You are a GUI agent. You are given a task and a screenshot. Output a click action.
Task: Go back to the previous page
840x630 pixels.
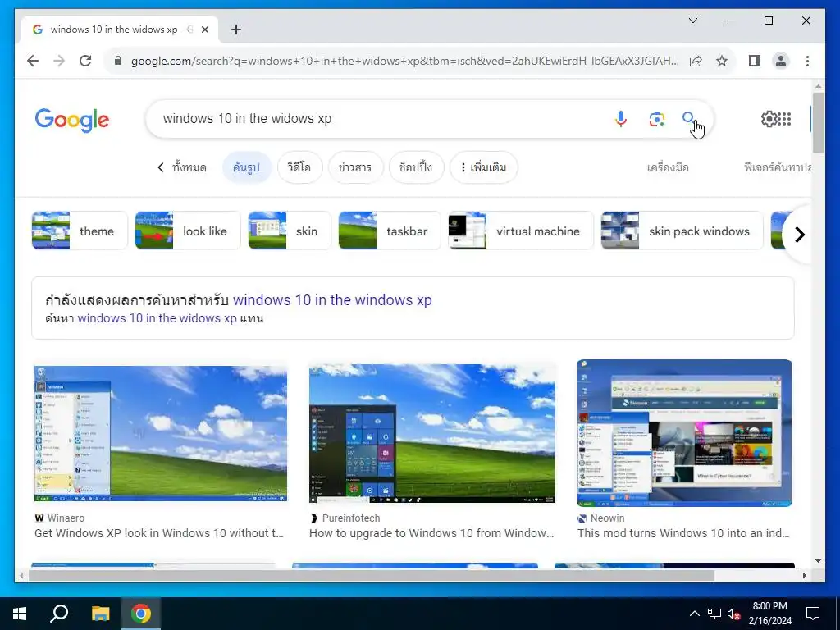[x=33, y=61]
